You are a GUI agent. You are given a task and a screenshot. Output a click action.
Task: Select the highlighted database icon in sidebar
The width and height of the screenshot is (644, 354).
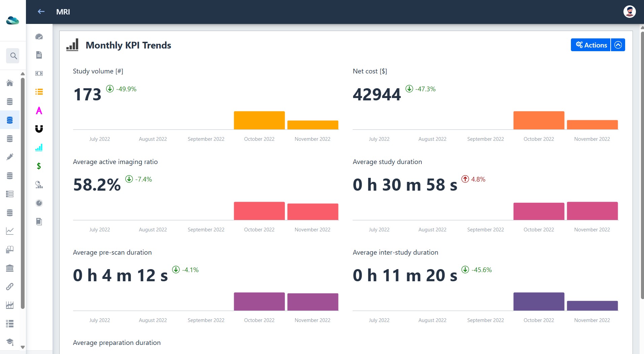[10, 120]
